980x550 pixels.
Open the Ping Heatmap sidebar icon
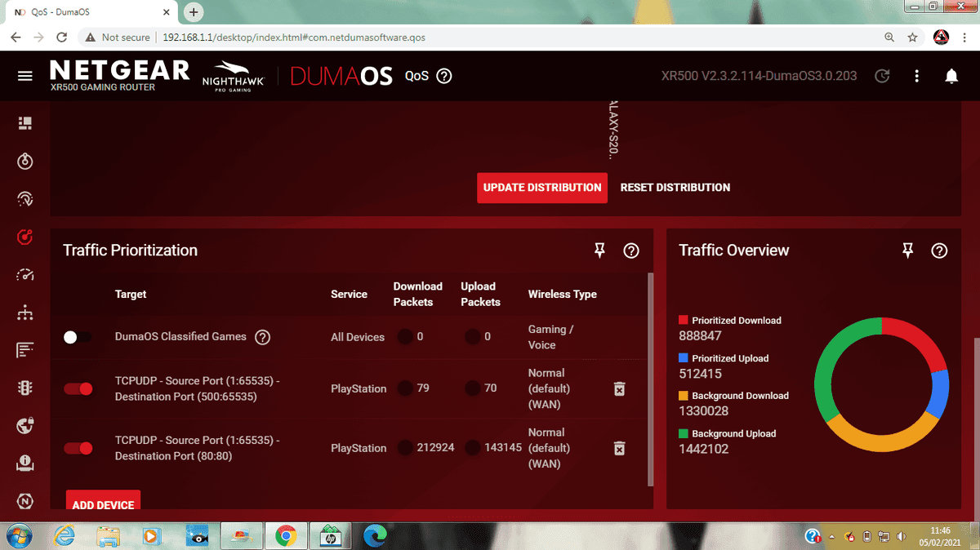pyautogui.click(x=25, y=199)
